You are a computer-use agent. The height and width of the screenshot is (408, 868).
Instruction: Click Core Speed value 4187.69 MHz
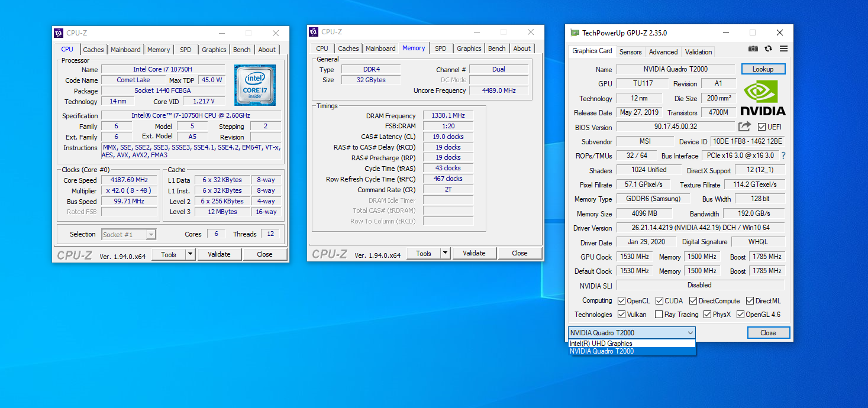[129, 180]
